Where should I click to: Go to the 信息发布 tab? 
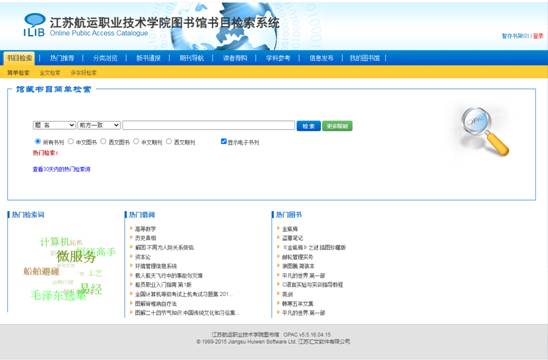[321, 58]
